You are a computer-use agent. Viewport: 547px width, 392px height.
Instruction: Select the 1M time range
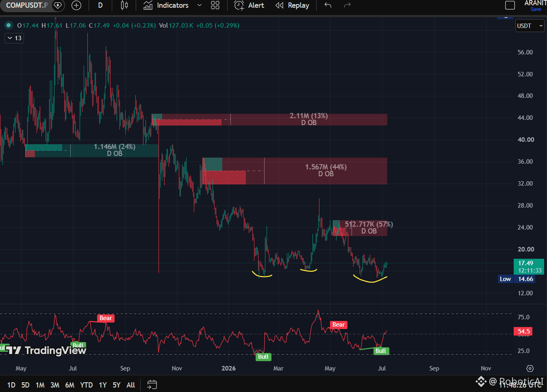tap(40, 385)
